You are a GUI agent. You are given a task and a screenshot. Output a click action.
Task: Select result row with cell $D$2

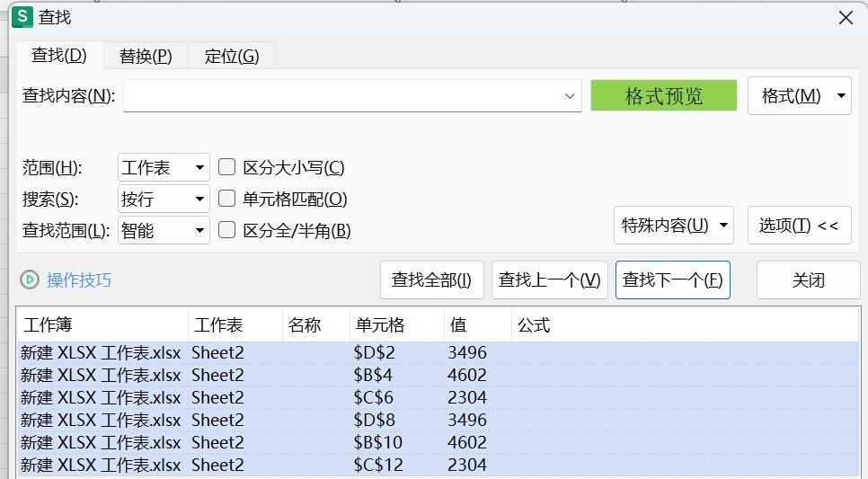438,353
